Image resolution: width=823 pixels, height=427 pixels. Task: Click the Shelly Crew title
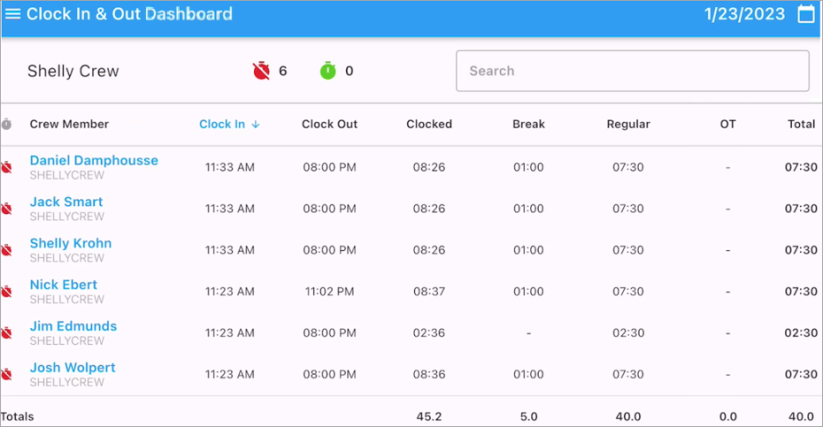click(73, 71)
